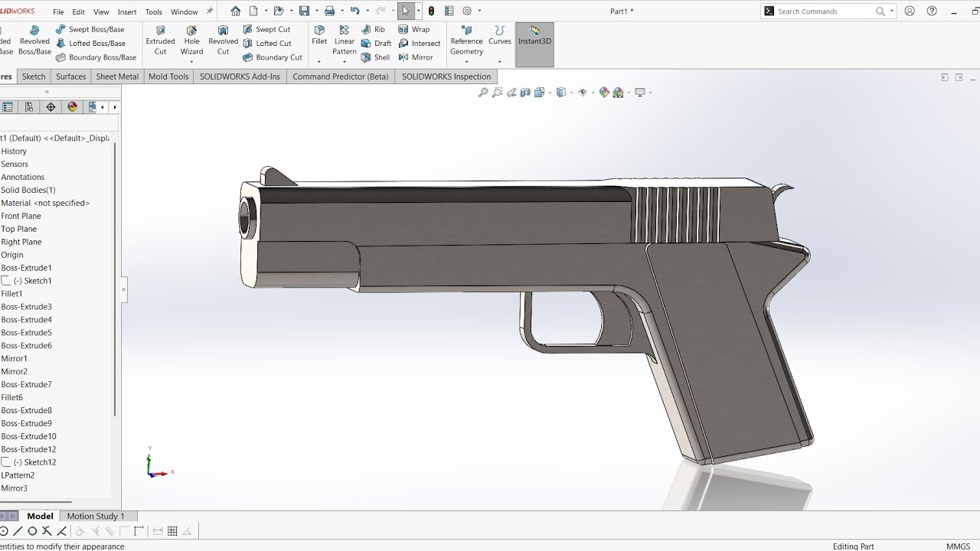Click the Extruded Cut tool
The width and height of the screenshot is (980, 551).
tap(160, 41)
